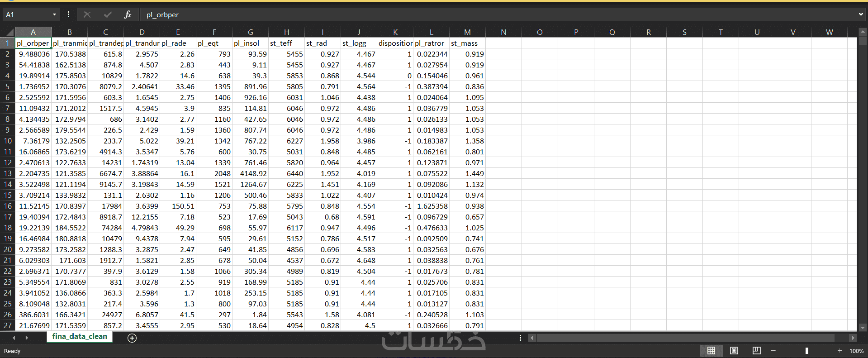This screenshot has height=358, width=868.
Task: Click cell containing 2048
Action: coord(214,173)
